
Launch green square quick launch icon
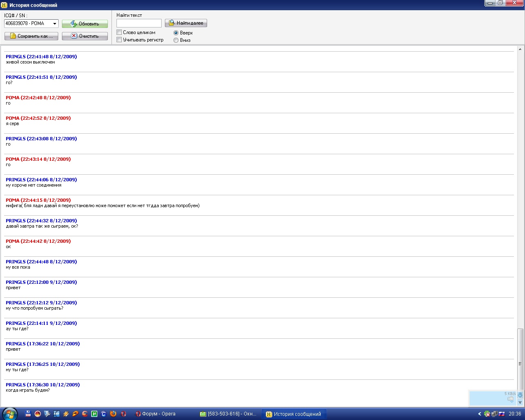(x=94, y=414)
